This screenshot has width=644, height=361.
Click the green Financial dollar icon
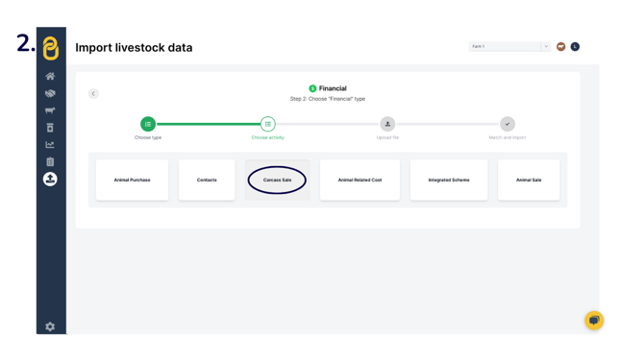tap(312, 88)
